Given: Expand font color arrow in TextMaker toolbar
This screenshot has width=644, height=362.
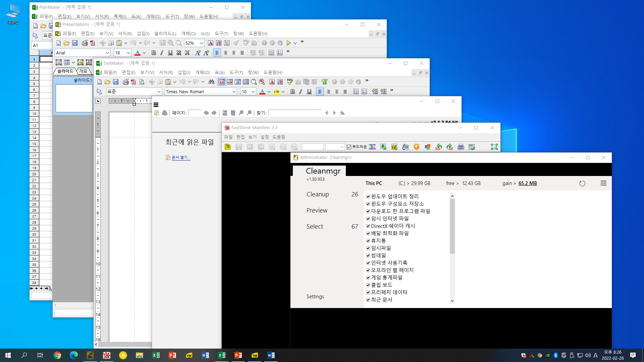Looking at the screenshot, I should (269, 92).
